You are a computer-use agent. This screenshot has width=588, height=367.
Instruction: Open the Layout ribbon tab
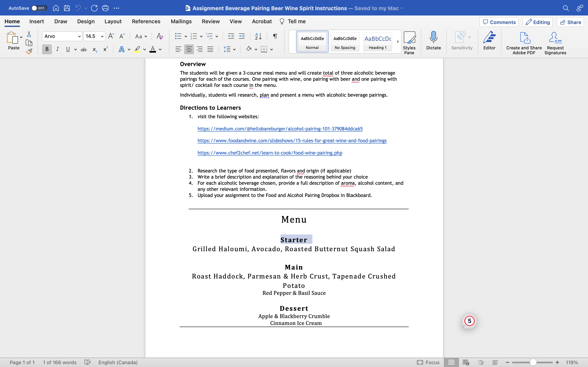coord(113,21)
